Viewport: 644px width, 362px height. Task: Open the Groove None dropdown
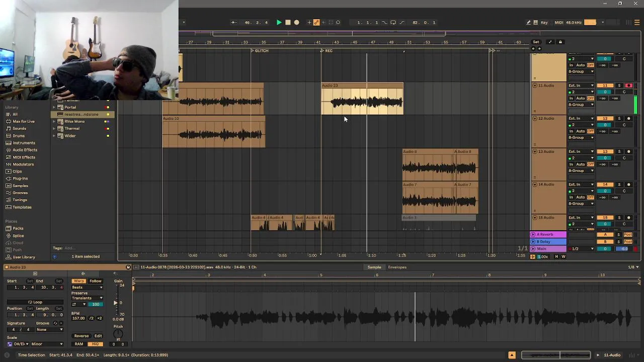click(x=49, y=329)
